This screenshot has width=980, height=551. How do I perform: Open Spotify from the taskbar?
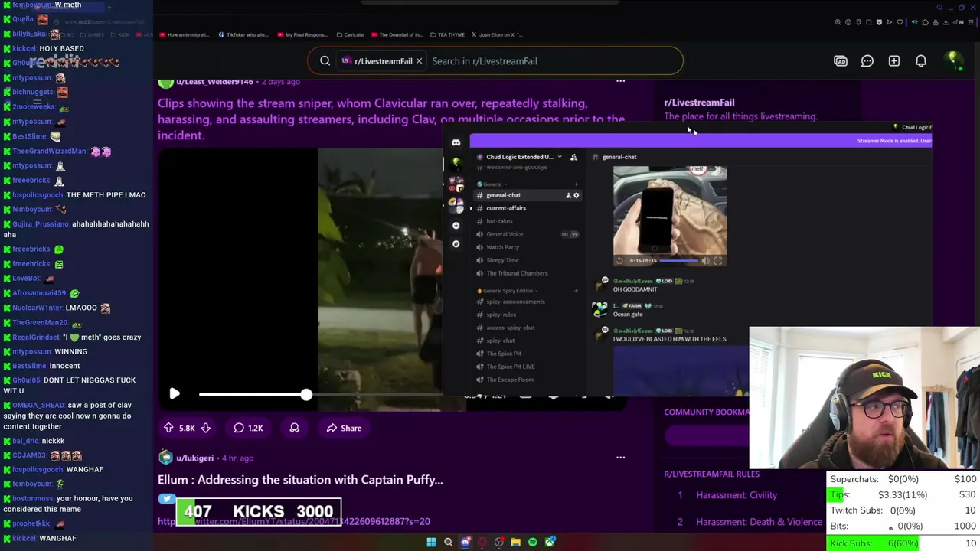click(x=533, y=543)
